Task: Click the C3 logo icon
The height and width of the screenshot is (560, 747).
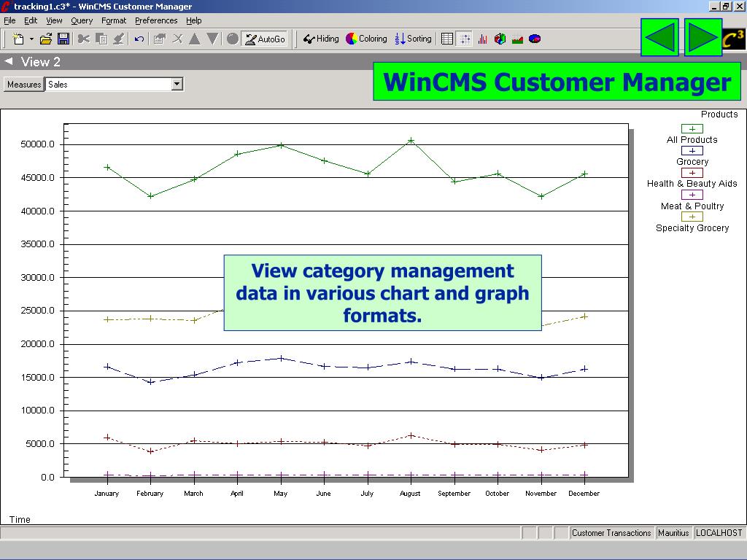Action: 734,39
